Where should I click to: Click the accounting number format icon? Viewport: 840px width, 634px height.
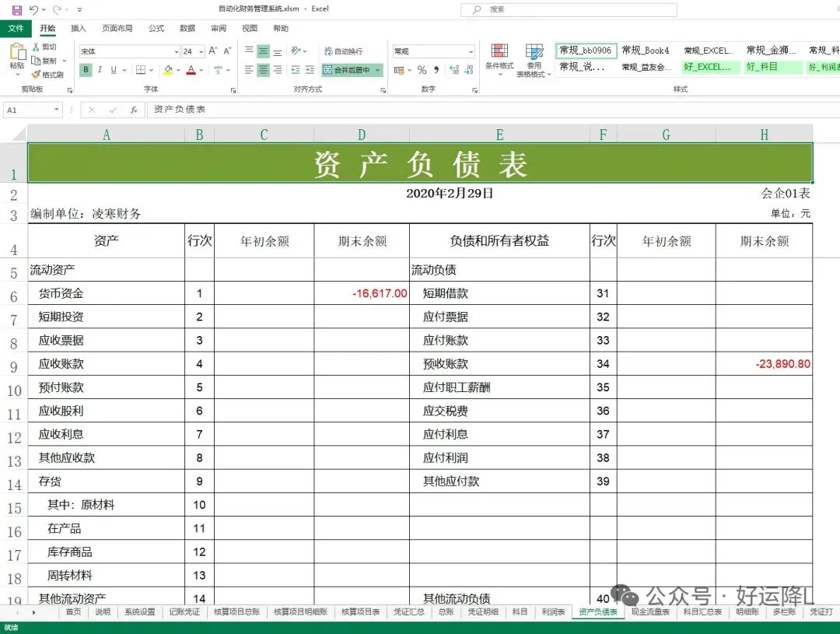point(399,70)
